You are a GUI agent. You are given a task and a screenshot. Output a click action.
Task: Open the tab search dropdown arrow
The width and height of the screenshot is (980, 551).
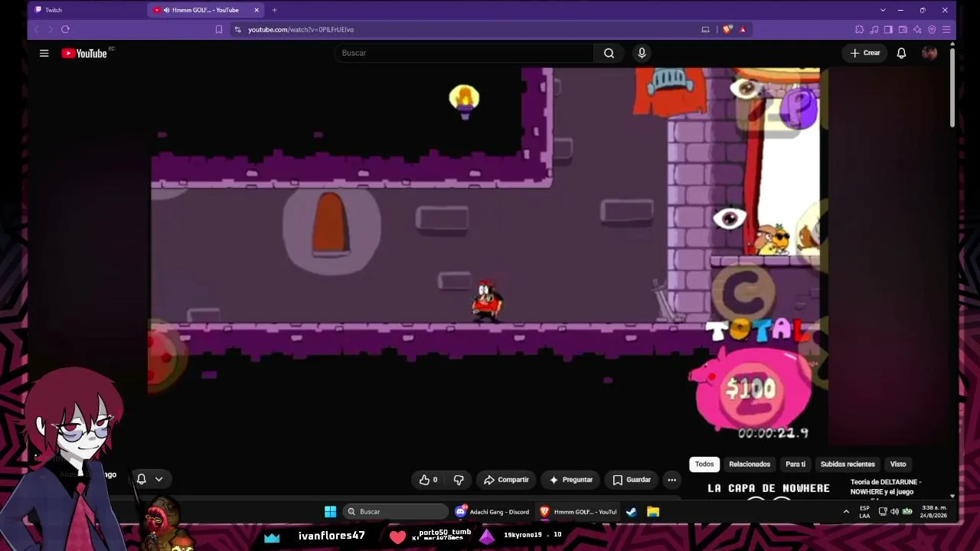(x=883, y=10)
